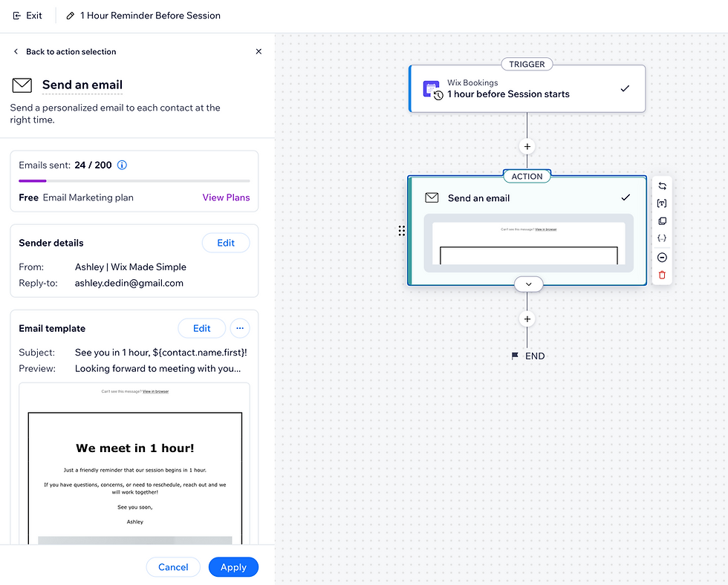
Task: Click the envelope icon in panel header
Action: (22, 85)
